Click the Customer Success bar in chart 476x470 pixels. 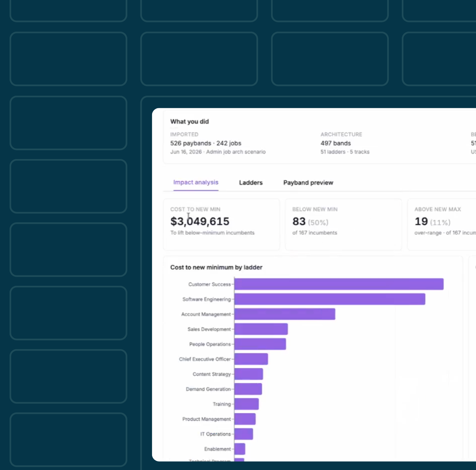[x=339, y=284]
